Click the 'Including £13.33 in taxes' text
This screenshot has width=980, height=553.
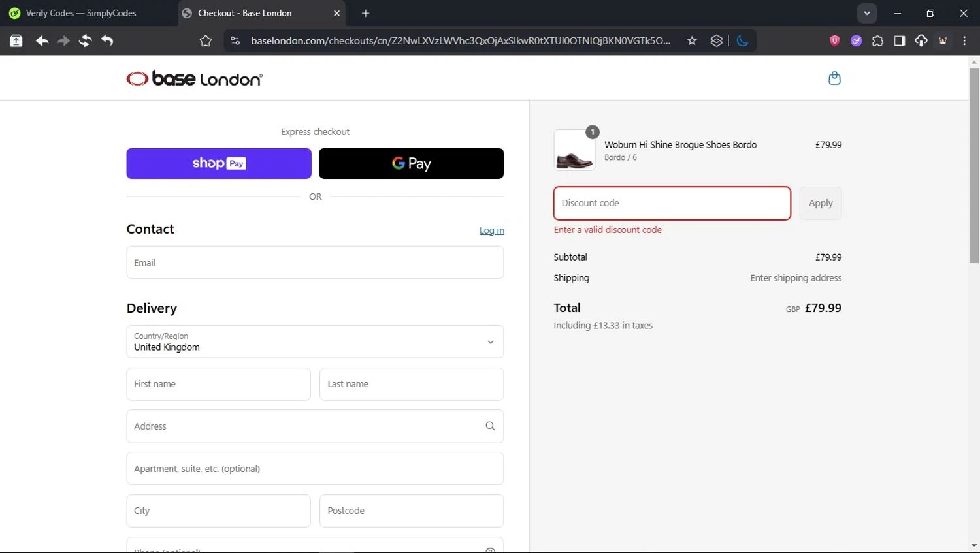click(x=603, y=326)
